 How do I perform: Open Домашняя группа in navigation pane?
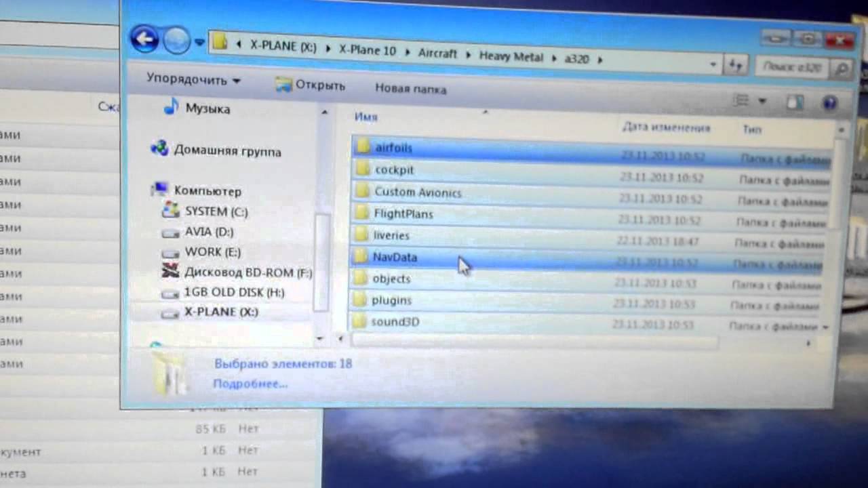coord(227,150)
